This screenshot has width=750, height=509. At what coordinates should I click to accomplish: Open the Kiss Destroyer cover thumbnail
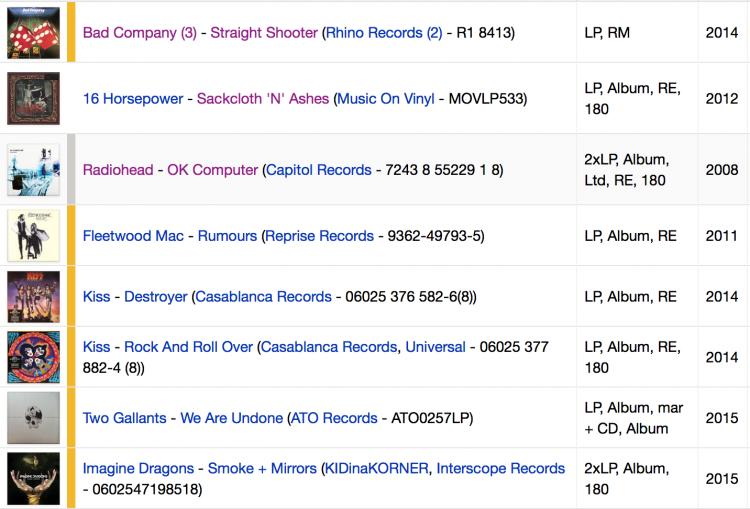click(x=33, y=297)
